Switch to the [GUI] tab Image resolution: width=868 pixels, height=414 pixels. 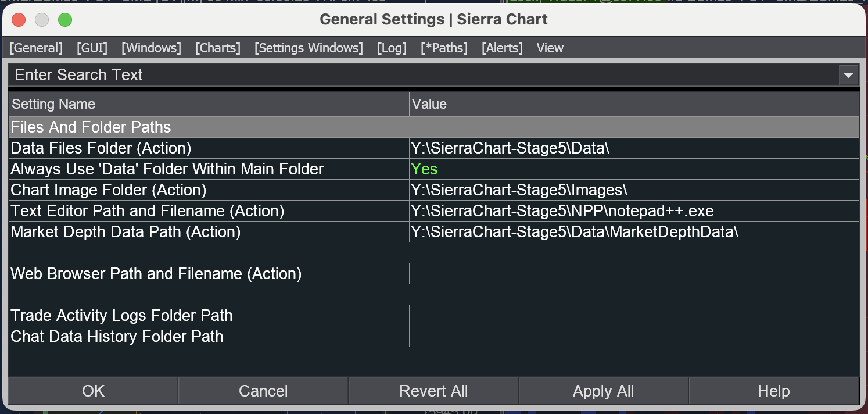[92, 48]
